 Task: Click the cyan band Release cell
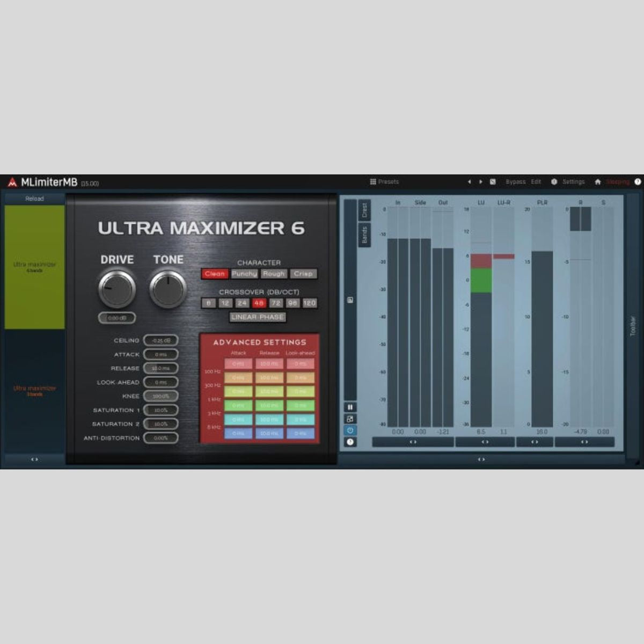(269, 420)
